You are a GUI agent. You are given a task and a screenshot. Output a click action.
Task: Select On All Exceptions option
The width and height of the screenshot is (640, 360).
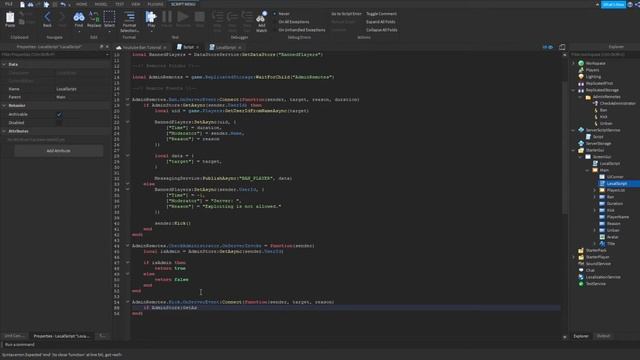(x=293, y=22)
